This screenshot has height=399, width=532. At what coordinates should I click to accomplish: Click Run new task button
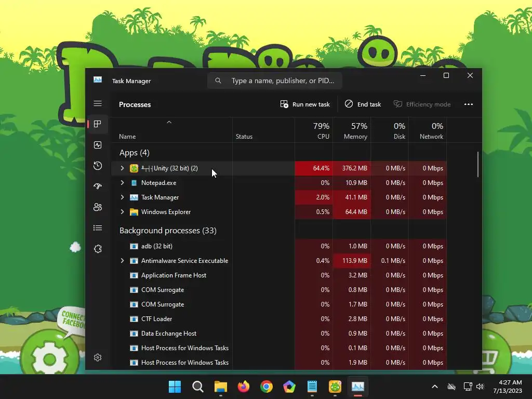point(305,104)
